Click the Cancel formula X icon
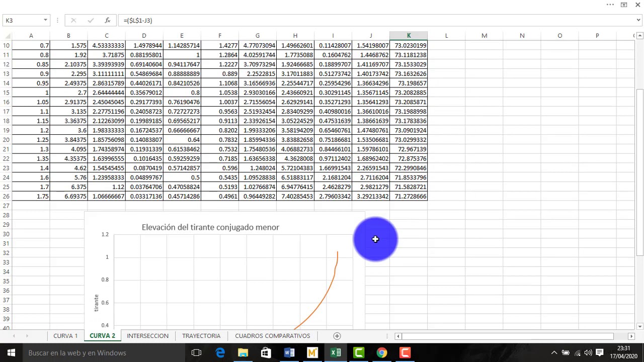The height and width of the screenshot is (362, 644). tap(73, 21)
